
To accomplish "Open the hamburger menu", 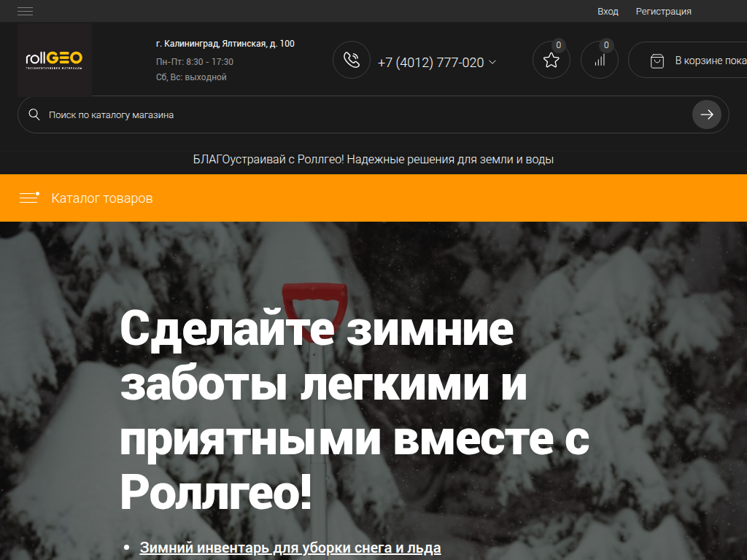I will [x=24, y=11].
